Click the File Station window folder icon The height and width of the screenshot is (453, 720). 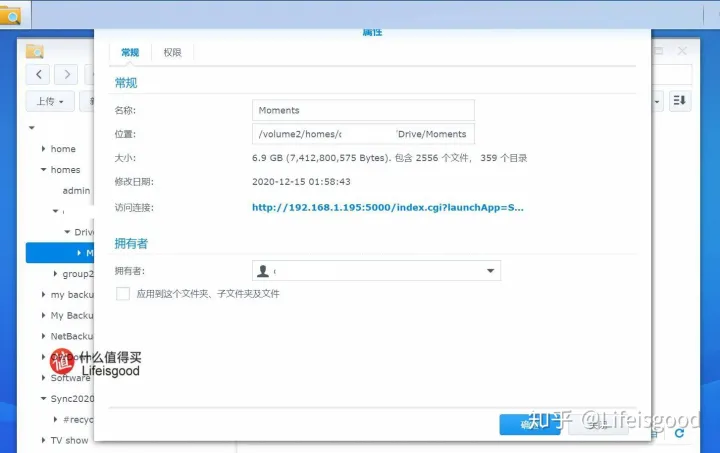pos(34,51)
